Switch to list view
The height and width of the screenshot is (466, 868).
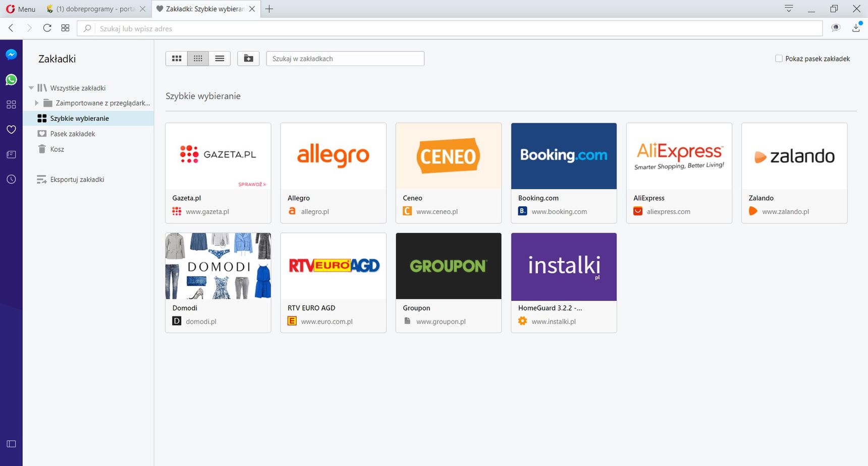click(220, 59)
